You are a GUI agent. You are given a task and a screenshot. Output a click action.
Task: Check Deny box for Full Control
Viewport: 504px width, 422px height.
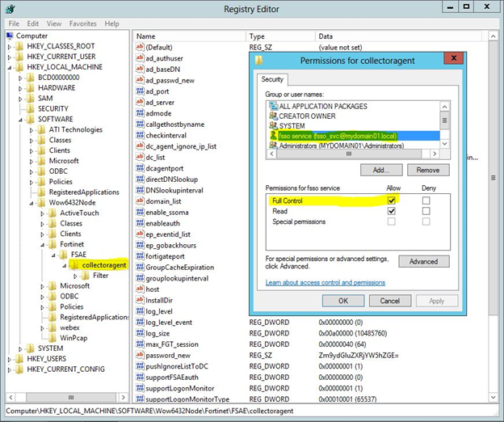click(x=426, y=200)
